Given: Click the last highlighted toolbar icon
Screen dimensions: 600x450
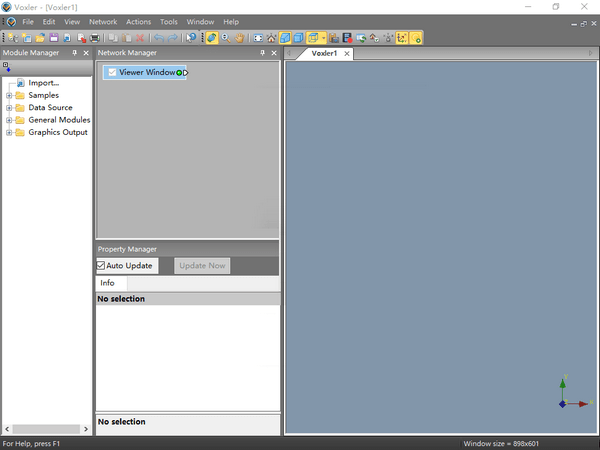Looking at the screenshot, I should pos(416,38).
